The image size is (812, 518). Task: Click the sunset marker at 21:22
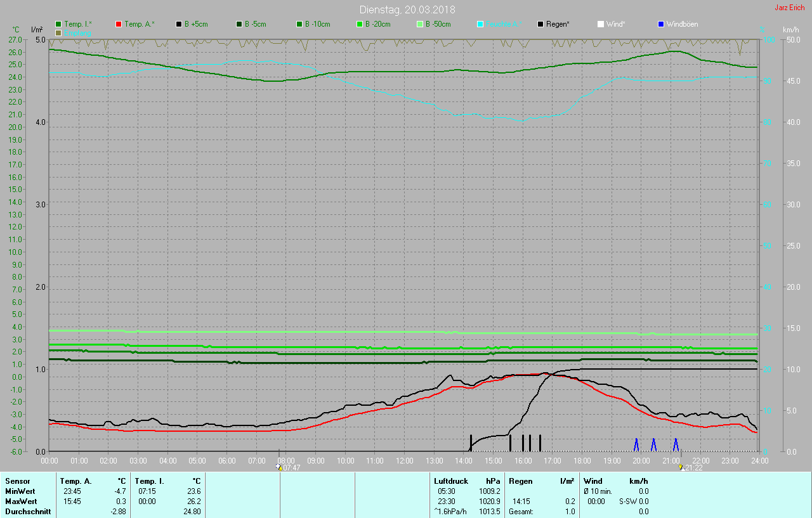point(681,467)
